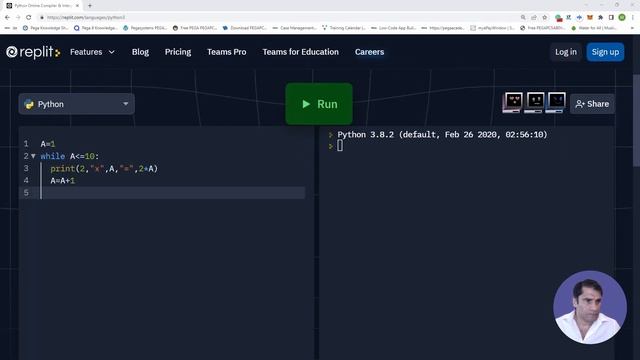Open Teams for Education
The width and height of the screenshot is (640, 360).
[x=300, y=52]
